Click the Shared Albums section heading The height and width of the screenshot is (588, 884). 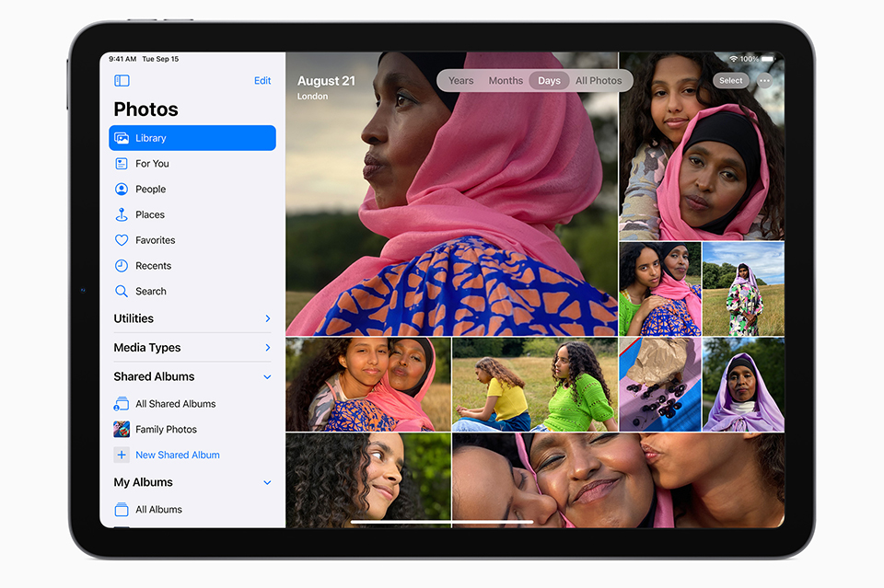[154, 376]
